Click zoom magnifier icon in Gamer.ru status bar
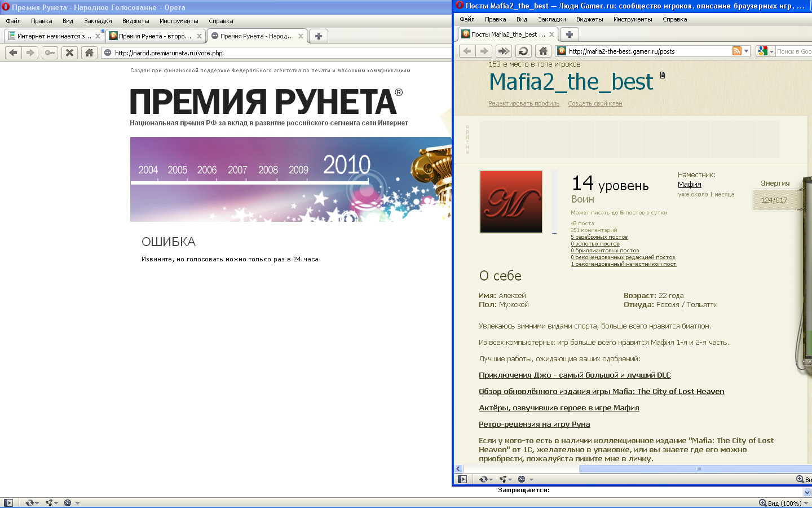812x508 pixels. [x=800, y=479]
